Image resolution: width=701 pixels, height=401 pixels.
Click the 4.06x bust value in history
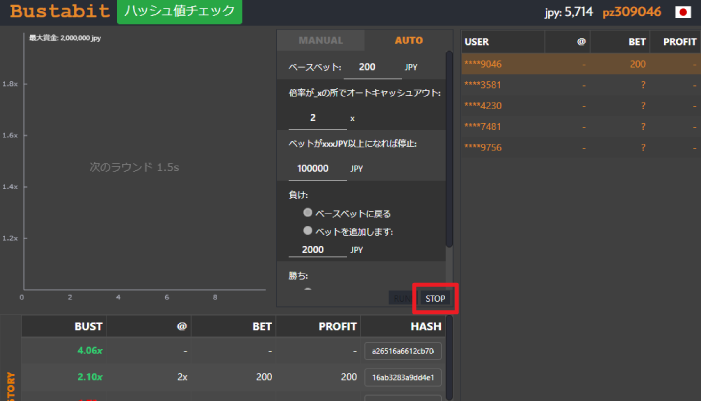point(90,350)
